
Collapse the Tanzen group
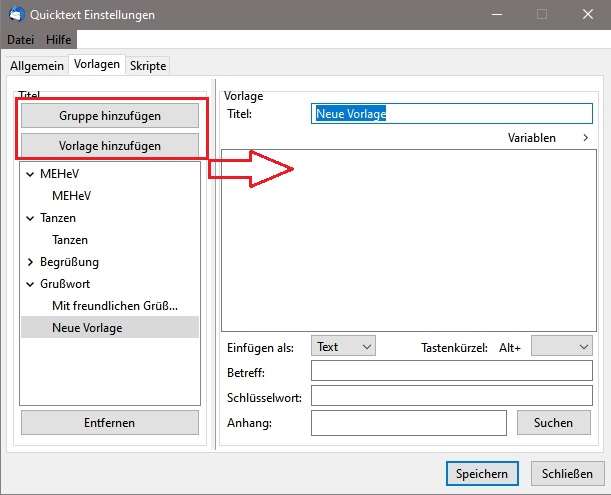coord(30,218)
